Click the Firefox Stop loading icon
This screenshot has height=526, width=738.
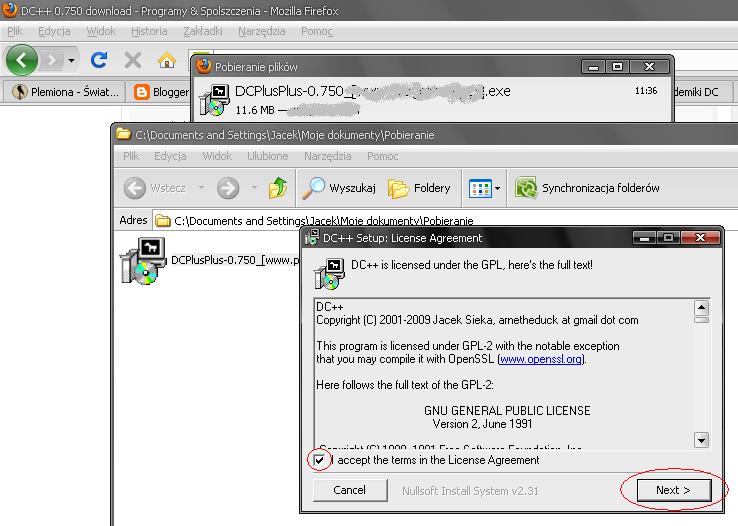133,60
